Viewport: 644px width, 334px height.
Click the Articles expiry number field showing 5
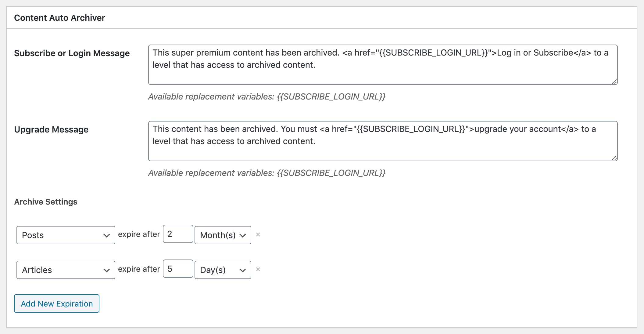coord(178,269)
